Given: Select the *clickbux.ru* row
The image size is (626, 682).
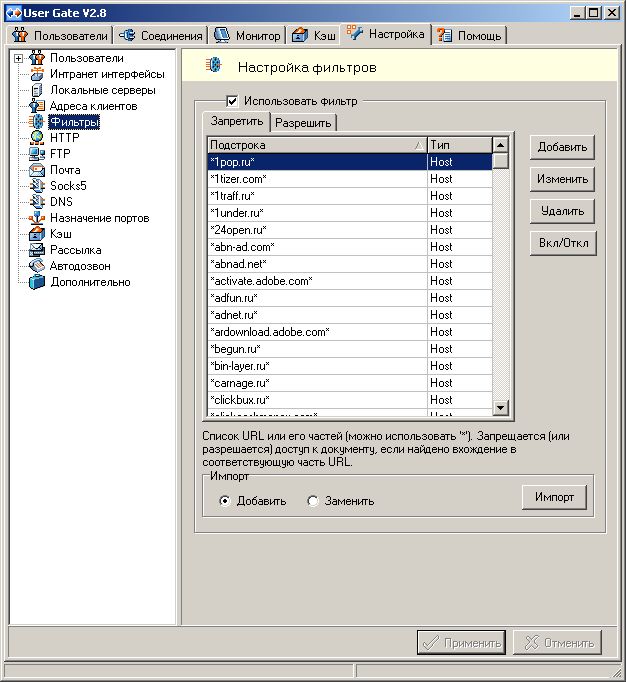Looking at the screenshot, I should tap(350, 399).
